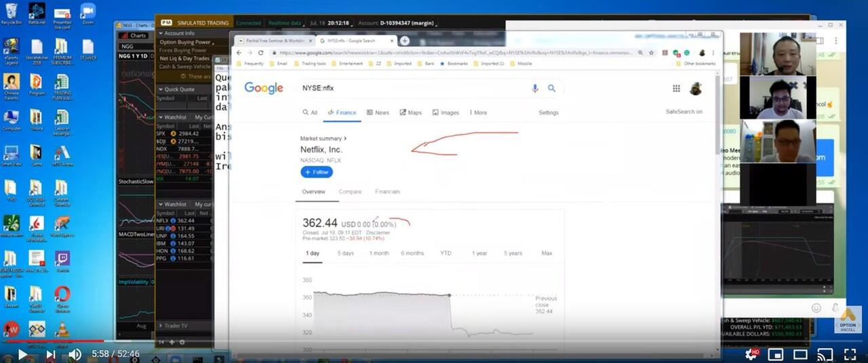Viewport: 868px width, 363px height.
Task: Click the blue search magnifier button
Action: (551, 88)
